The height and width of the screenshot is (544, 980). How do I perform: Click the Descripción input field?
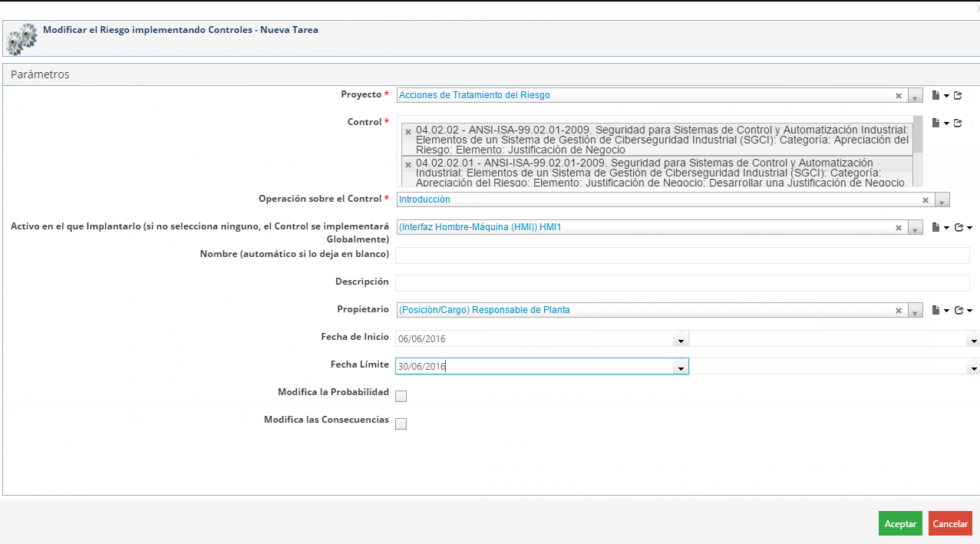tap(682, 283)
